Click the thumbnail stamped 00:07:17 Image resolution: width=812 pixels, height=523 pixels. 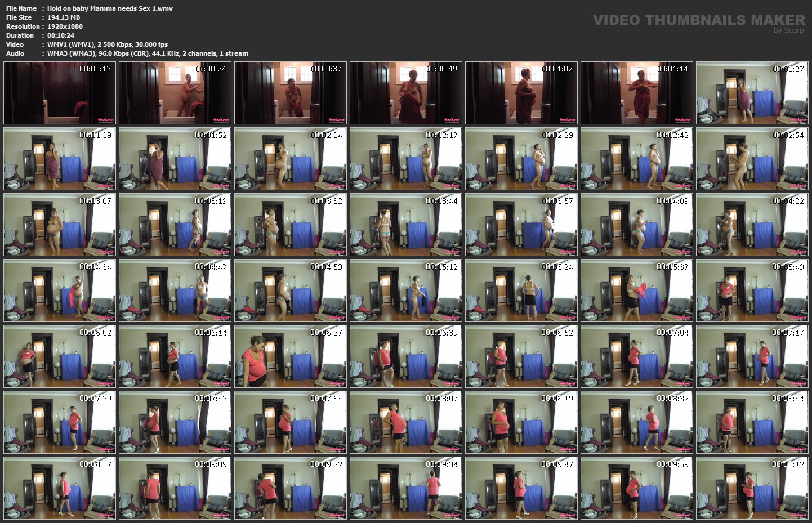coord(752,356)
